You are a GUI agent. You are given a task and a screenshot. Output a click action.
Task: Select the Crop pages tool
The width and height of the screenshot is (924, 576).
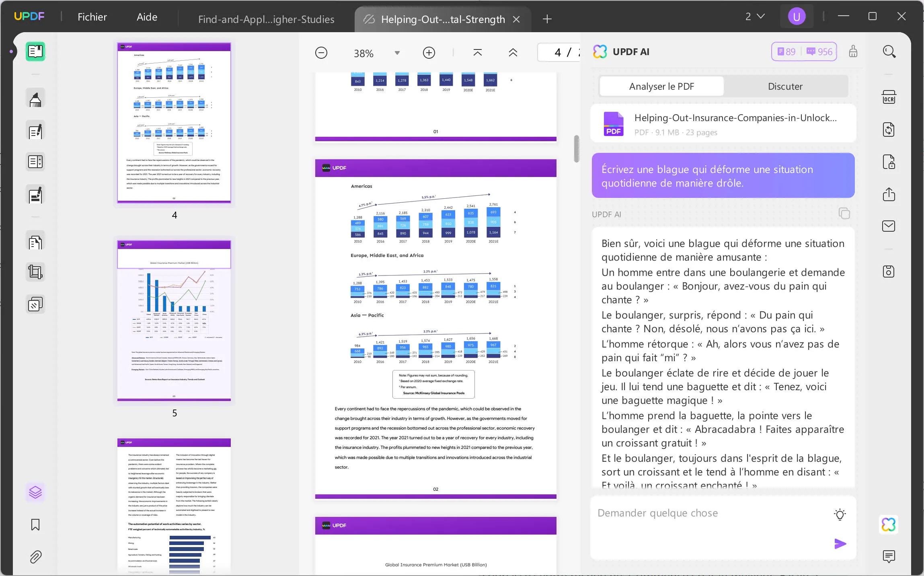pyautogui.click(x=35, y=272)
